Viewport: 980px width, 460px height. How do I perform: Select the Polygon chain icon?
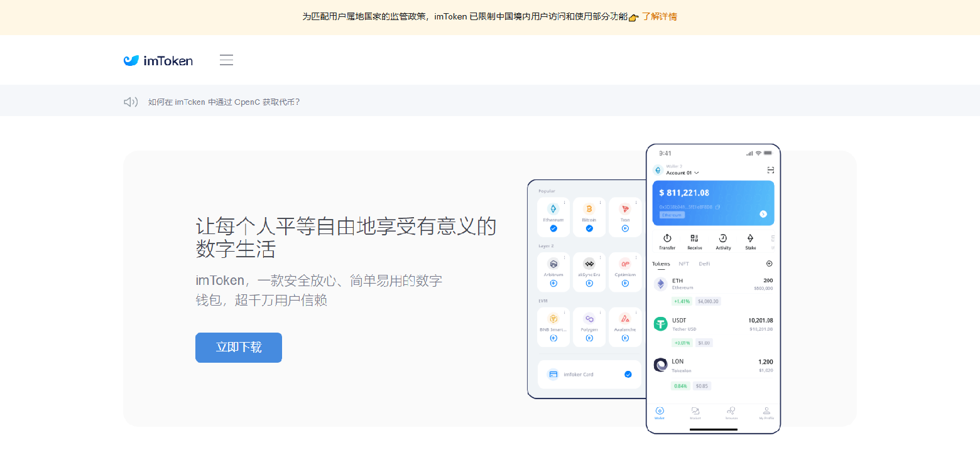click(589, 318)
